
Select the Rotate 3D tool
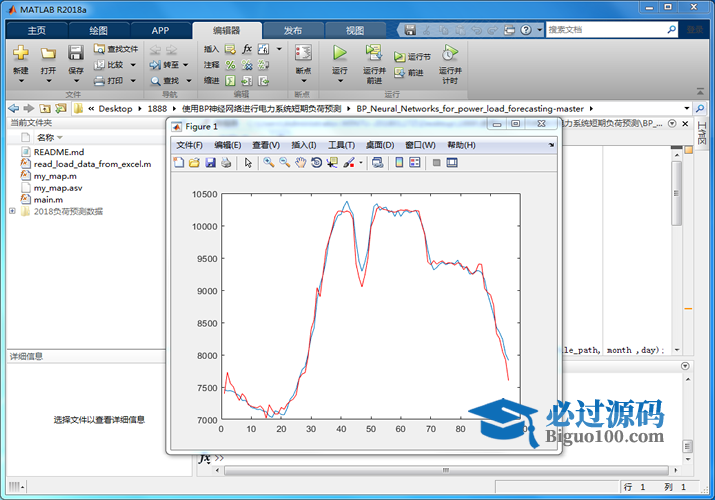[x=316, y=163]
